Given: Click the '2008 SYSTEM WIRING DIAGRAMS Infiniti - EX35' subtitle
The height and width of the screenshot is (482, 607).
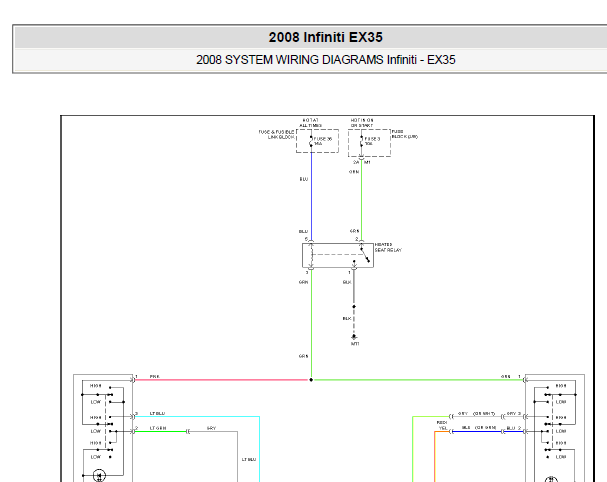Looking at the screenshot, I should pyautogui.click(x=326, y=60).
